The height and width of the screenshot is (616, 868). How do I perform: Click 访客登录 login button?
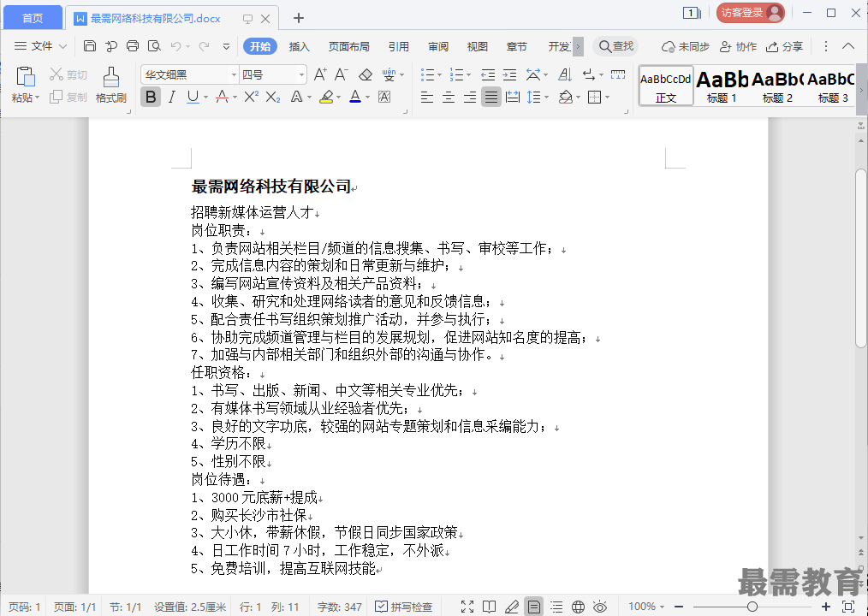tap(750, 13)
